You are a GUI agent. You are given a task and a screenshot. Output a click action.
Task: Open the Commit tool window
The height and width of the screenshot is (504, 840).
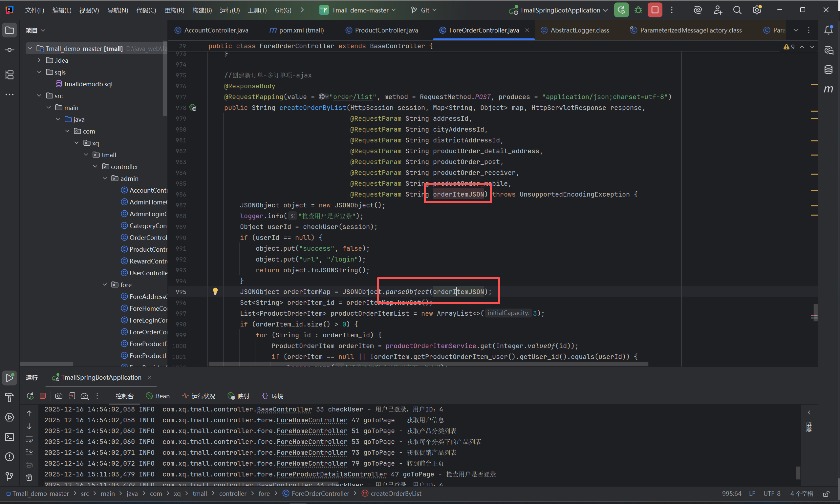pyautogui.click(x=10, y=50)
